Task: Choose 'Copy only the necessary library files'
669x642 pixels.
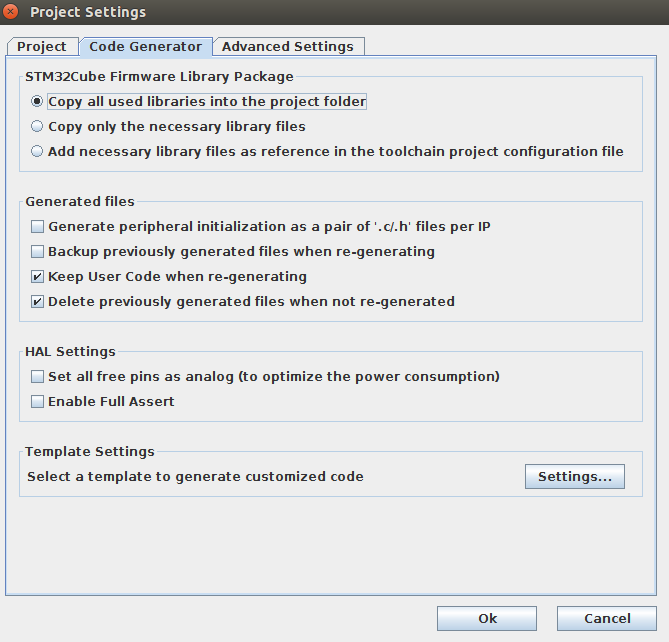Action: [x=38, y=127]
